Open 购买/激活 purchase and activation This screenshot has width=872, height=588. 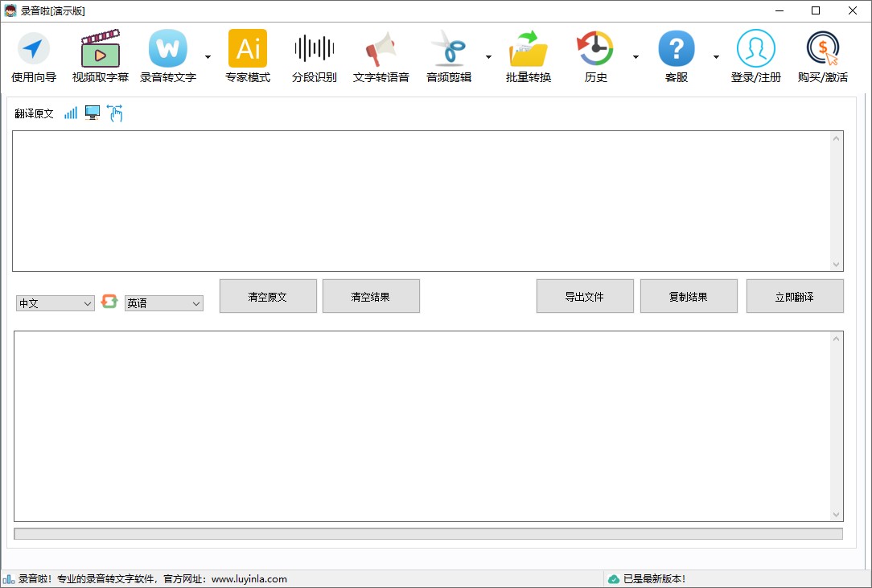pos(822,55)
